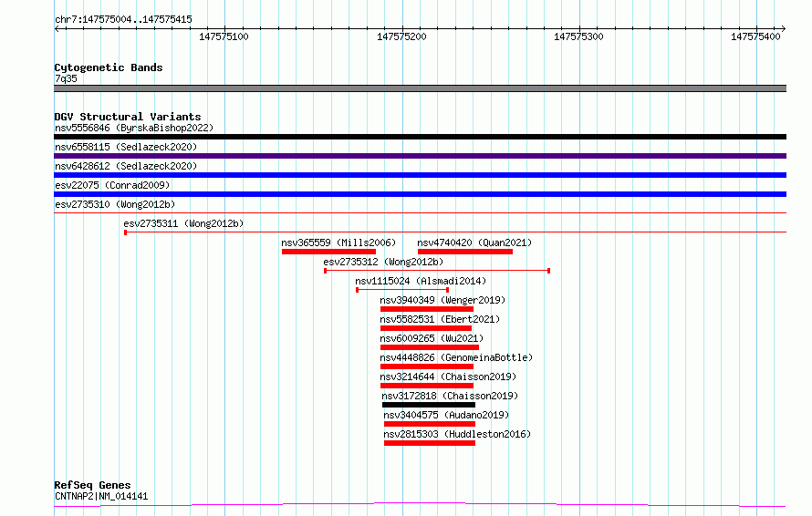Screen dimensions: 812x516
Task: Click nsv1115024 (Alsmadi2014) label
Action: tap(421, 281)
